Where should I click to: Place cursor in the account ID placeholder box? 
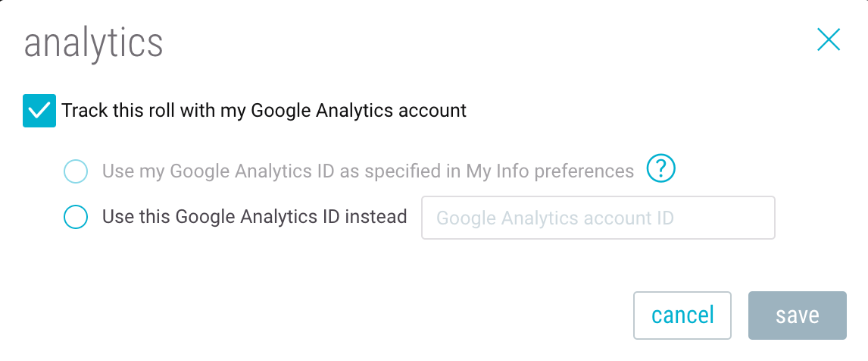pos(598,218)
